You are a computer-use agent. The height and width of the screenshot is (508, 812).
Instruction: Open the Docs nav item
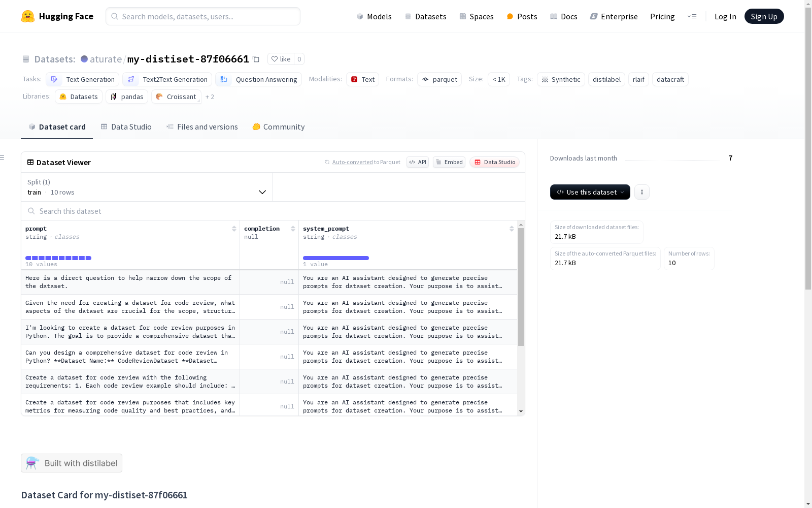[x=564, y=16]
